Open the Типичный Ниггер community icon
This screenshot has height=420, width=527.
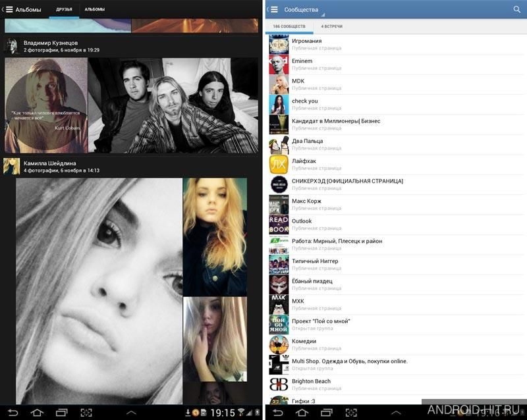pyautogui.click(x=279, y=265)
